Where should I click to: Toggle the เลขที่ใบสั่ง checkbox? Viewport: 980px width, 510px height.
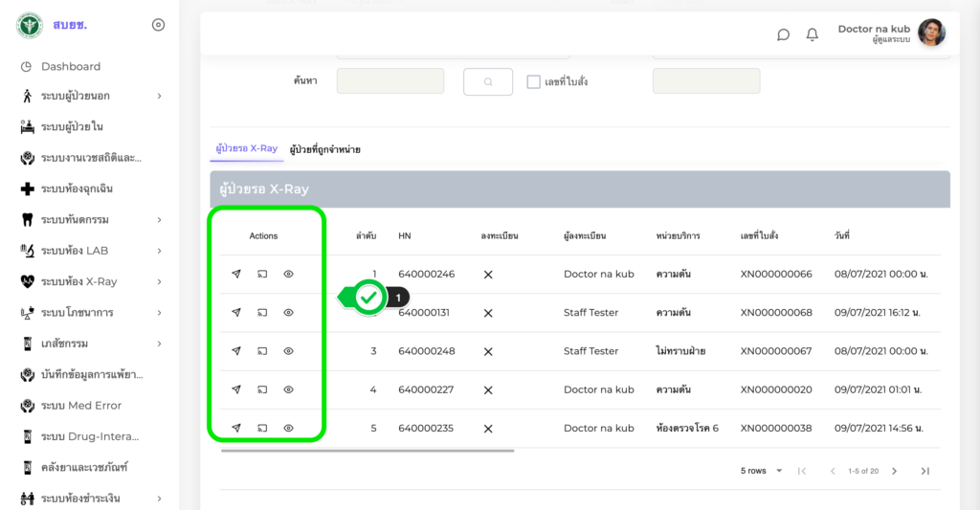[534, 82]
